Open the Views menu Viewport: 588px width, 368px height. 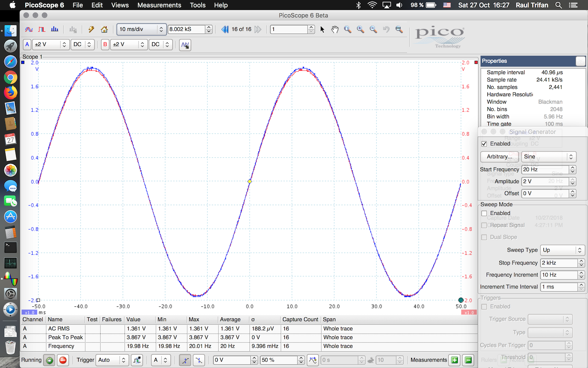pos(120,5)
